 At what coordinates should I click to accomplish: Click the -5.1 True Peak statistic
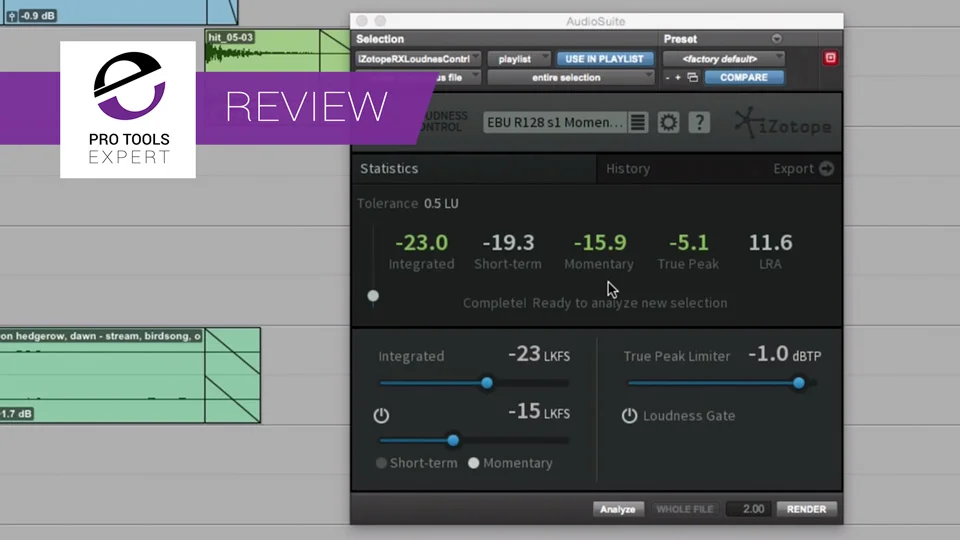click(x=689, y=243)
